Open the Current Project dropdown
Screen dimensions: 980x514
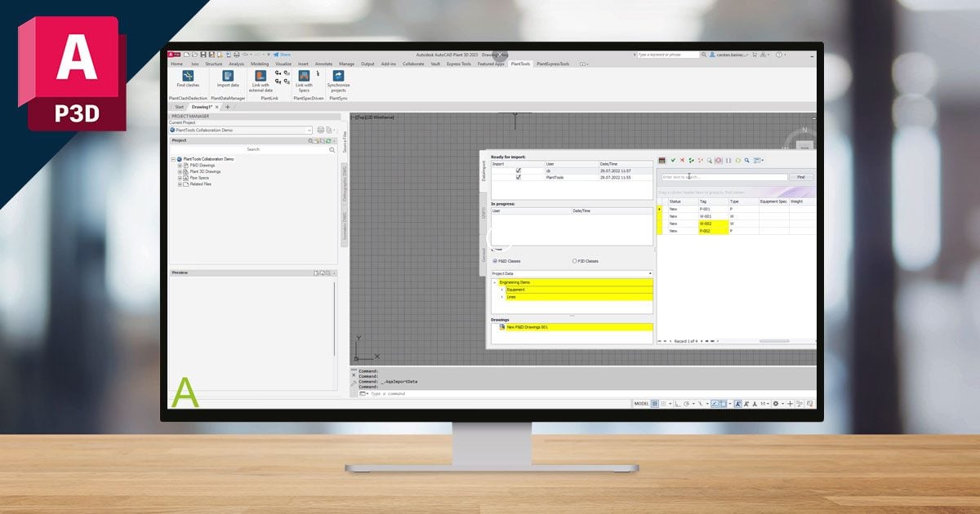point(309,130)
